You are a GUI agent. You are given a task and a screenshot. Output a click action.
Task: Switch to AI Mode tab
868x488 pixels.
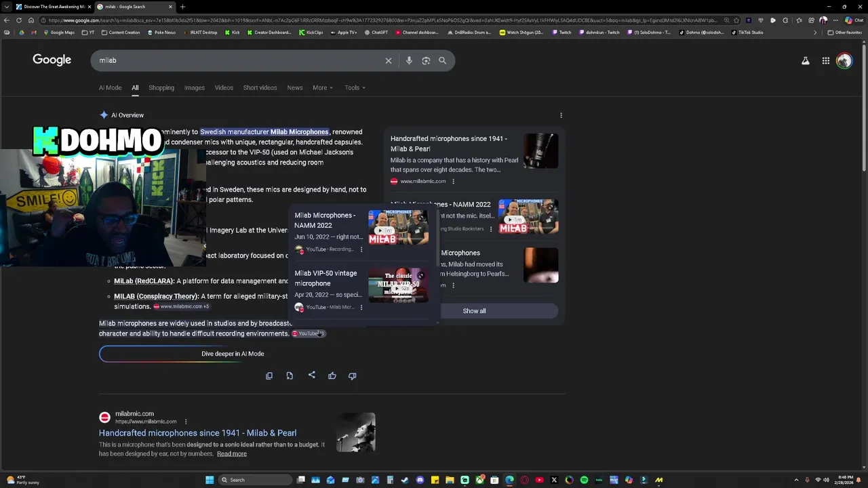point(110,87)
